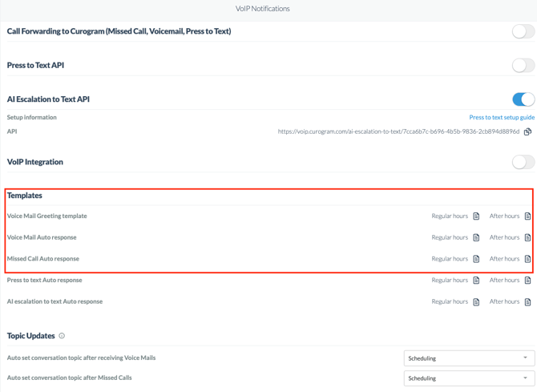Disable AI Escalation to Text API toggle

click(x=523, y=99)
